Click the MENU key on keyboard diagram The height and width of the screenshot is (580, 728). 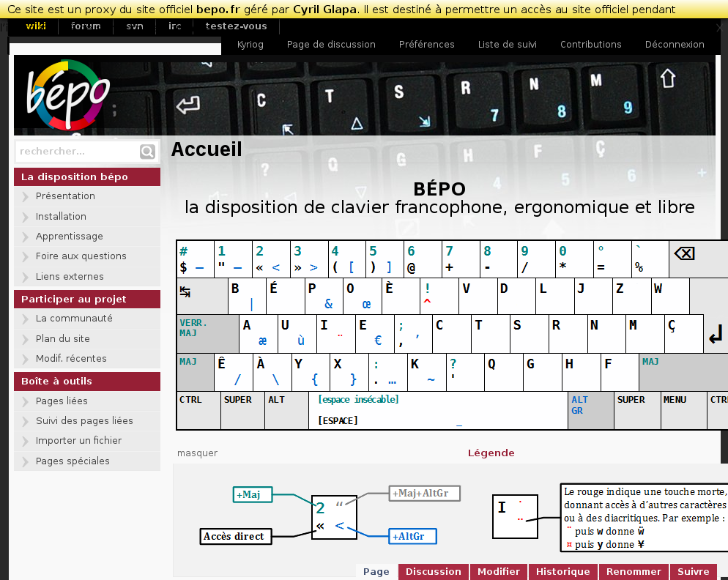point(684,411)
